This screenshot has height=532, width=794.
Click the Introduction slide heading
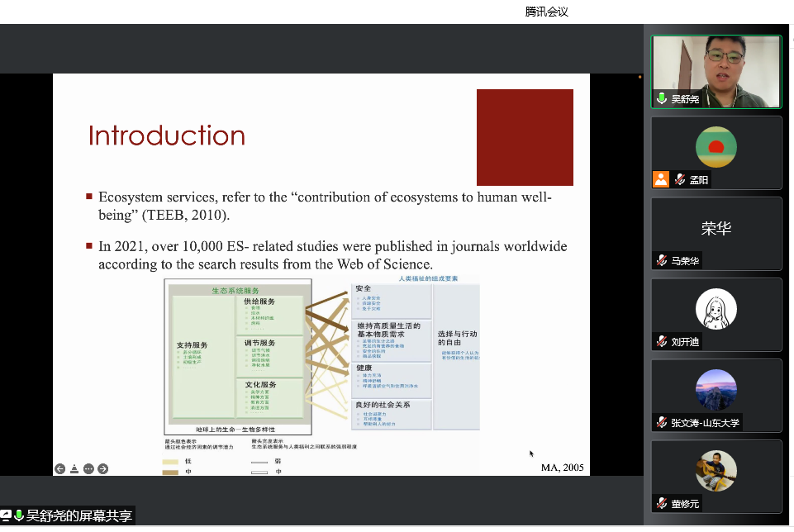pos(167,135)
